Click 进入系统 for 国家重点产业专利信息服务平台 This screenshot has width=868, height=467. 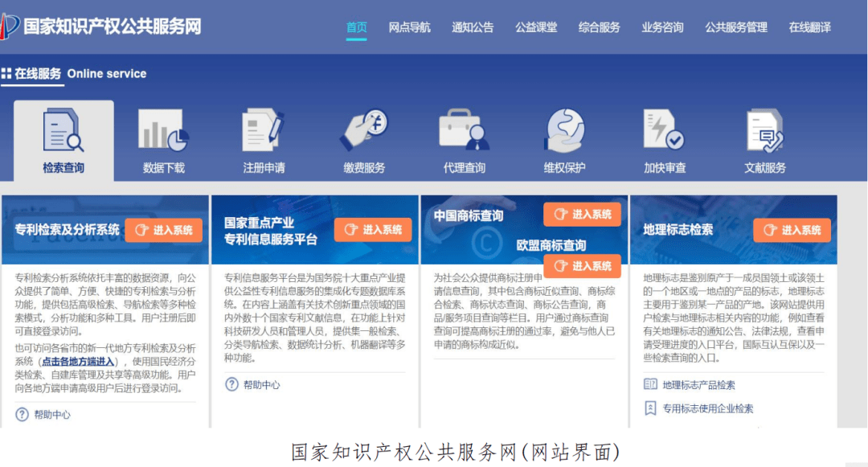373,230
